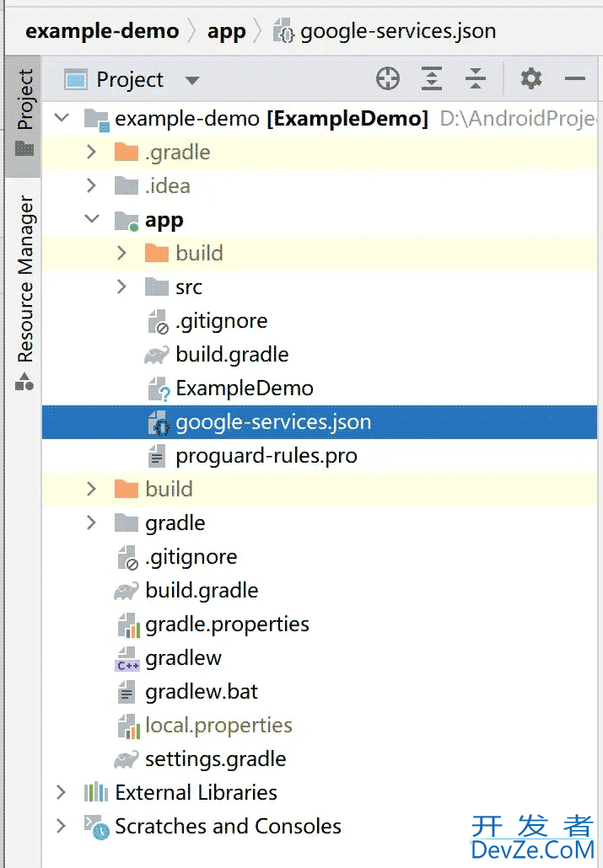
Task: Click the gradle.properties file icon
Action: pyautogui.click(x=128, y=625)
